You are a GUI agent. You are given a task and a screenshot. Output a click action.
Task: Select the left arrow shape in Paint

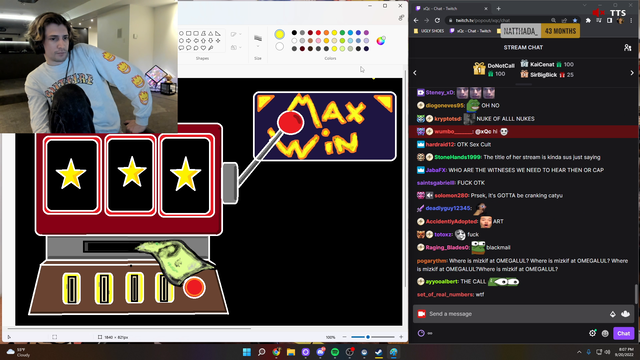tap(196, 41)
